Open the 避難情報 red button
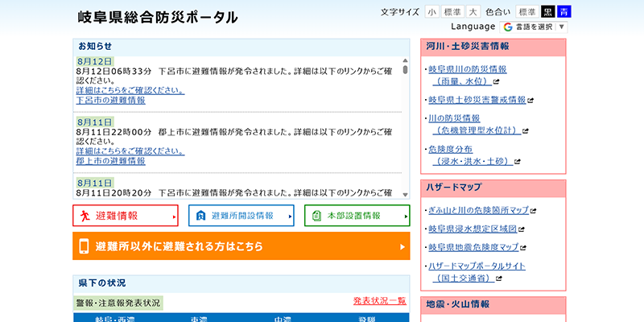Screen dimensions: 644x322 coord(126,216)
